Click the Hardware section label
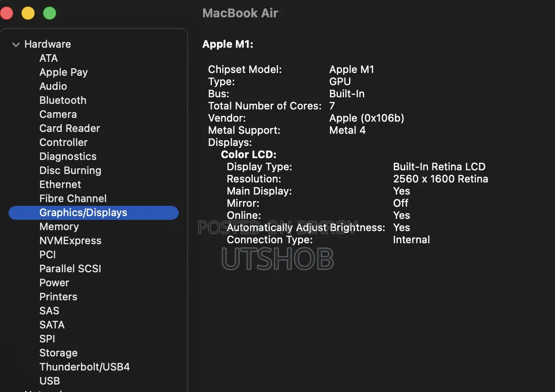Viewport: 555px width, 392px height. [48, 44]
